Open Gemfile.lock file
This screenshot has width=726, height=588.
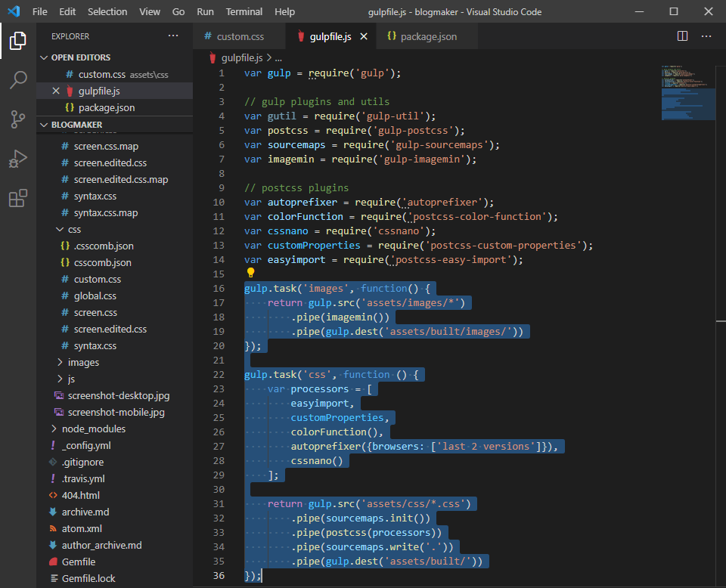point(114,579)
